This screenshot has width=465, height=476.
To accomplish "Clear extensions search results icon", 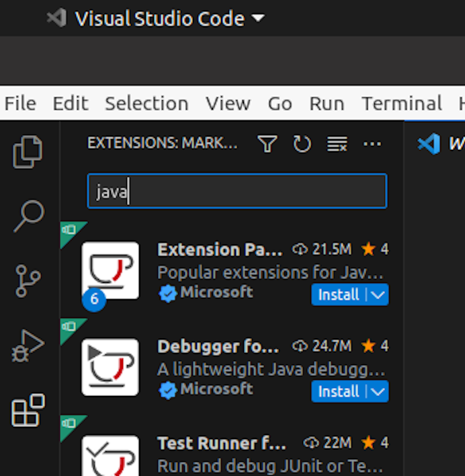I will (337, 144).
